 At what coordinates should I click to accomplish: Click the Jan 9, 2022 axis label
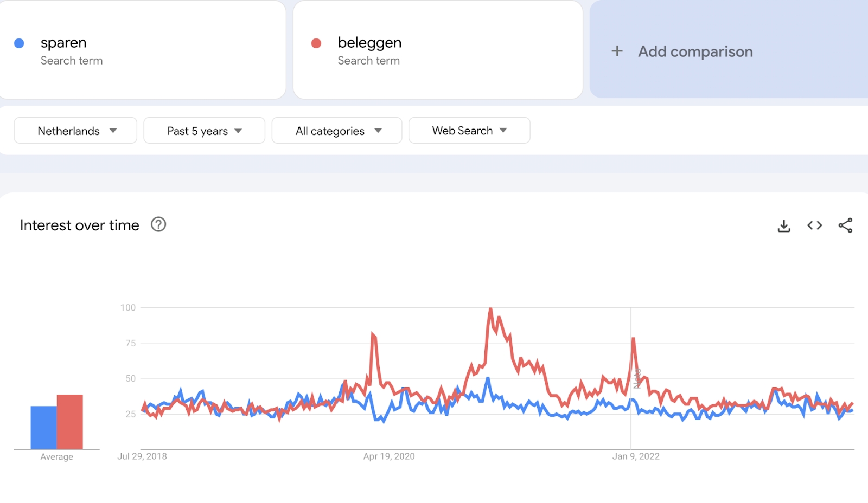pos(636,456)
